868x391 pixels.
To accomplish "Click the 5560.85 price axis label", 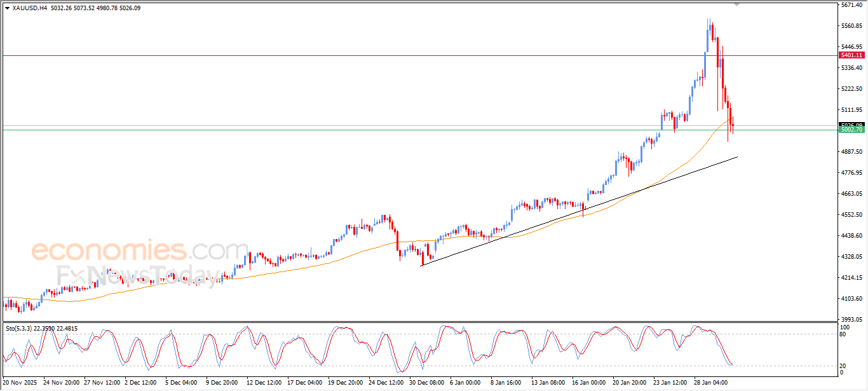I will pos(851,26).
